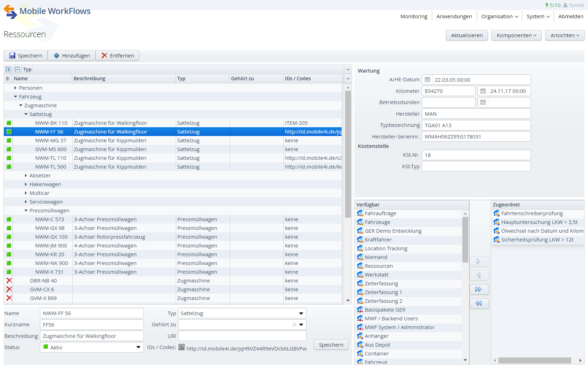Screen dimensions: 588x368
Task: Click the resource table vertical scrollbar
Action: [348, 154]
